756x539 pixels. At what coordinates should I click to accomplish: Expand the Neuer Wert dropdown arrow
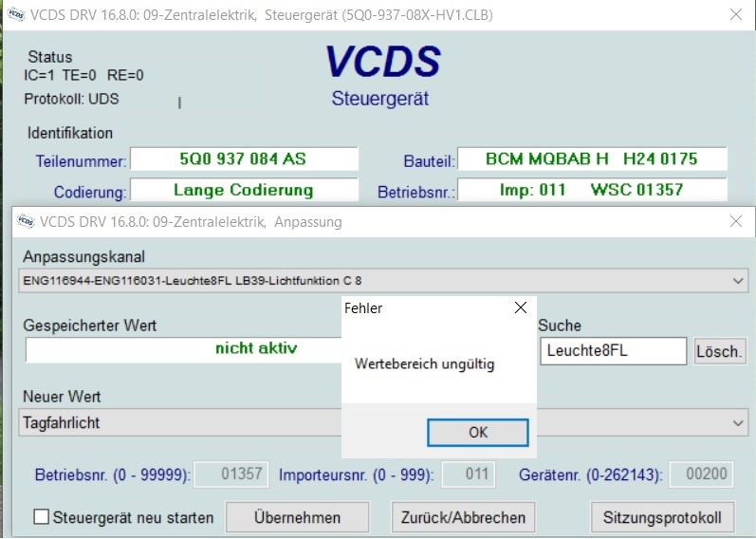coord(737,423)
